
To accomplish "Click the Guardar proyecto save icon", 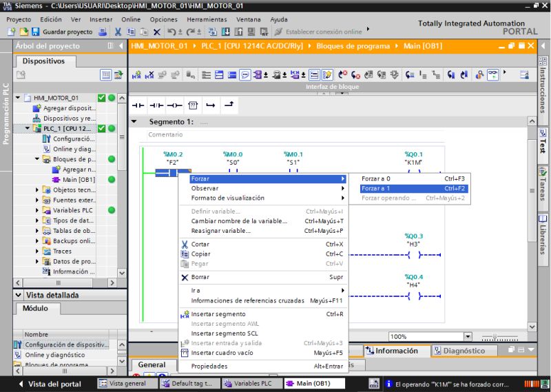I will (35, 32).
